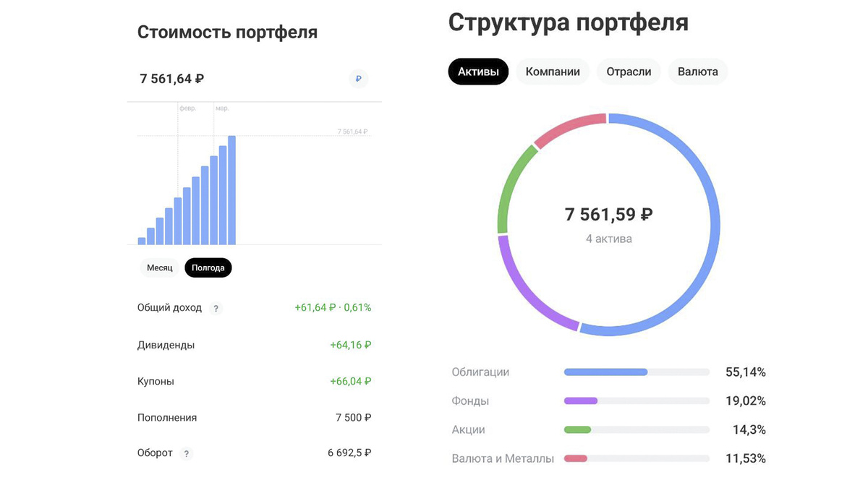Open the help icon next to Общий доход
Viewport: 868px width, 488px height.
coord(216,308)
